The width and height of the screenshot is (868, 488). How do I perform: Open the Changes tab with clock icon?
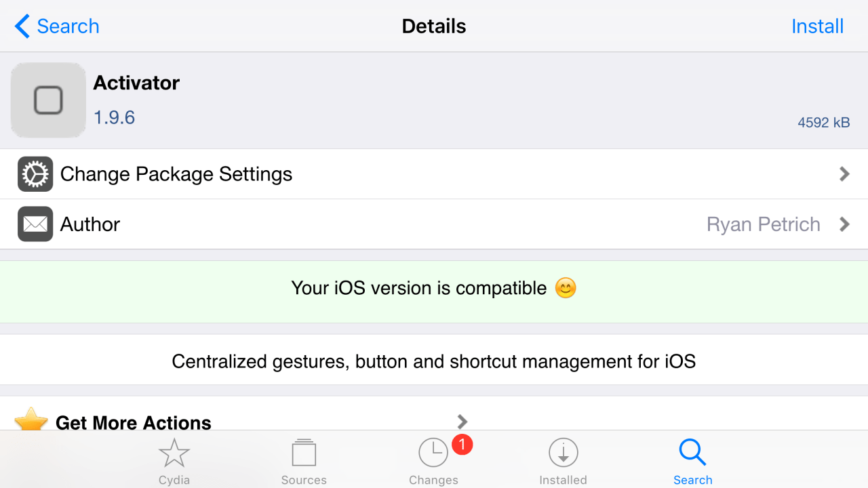click(433, 452)
